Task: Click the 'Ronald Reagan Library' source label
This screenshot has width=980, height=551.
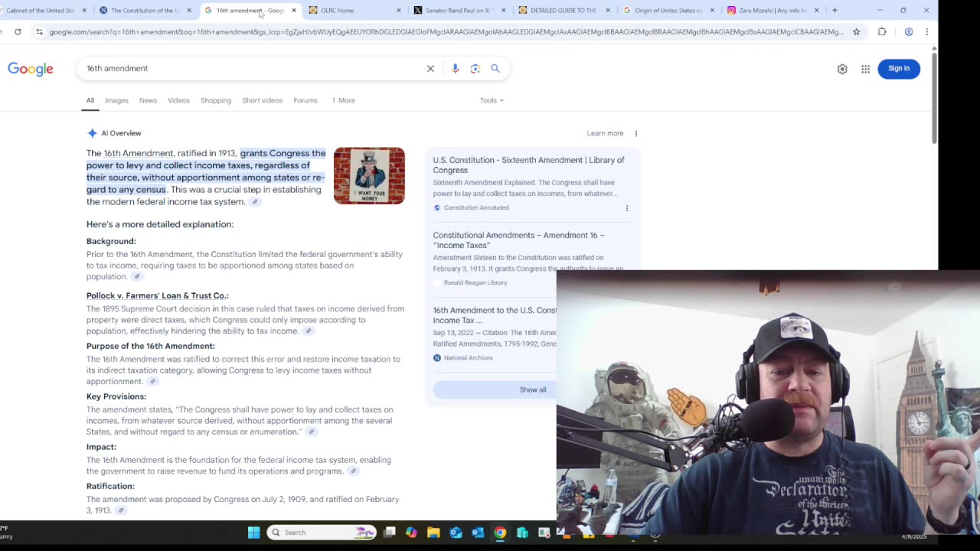Action: coord(475,282)
